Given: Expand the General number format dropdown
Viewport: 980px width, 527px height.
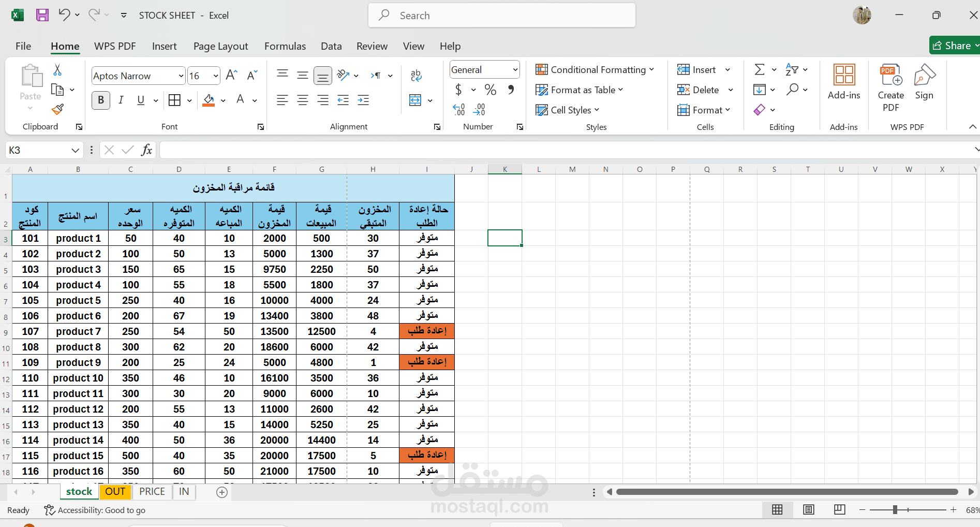Looking at the screenshot, I should click(515, 70).
